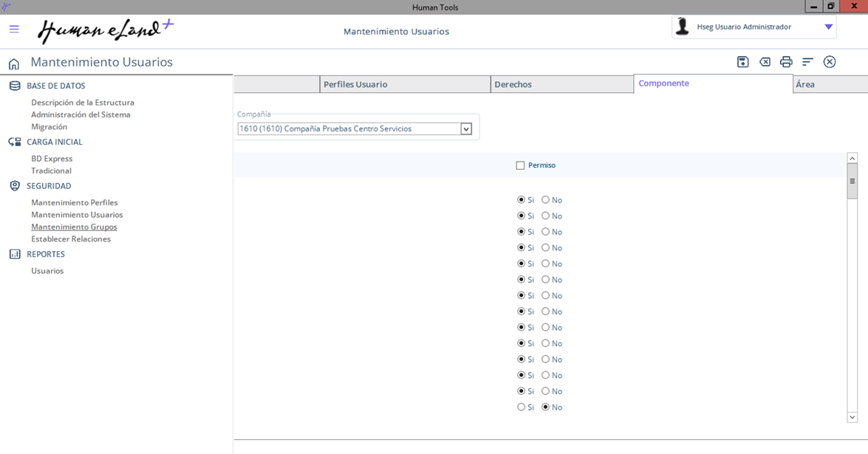Image resolution: width=868 pixels, height=454 pixels.
Task: Click the sort lines icon
Action: point(807,62)
